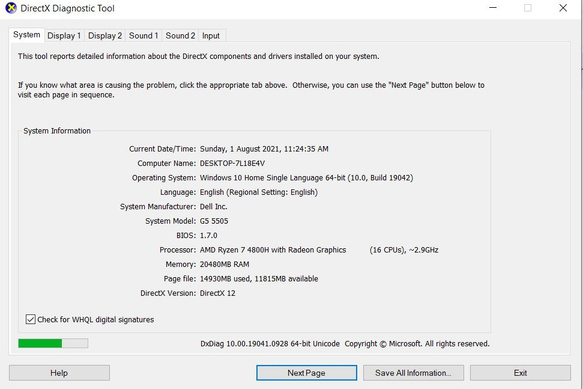Image resolution: width=583 pixels, height=389 pixels.
Task: Click the DxDiag 10.00.19041.0928 version text
Action: coord(270,344)
